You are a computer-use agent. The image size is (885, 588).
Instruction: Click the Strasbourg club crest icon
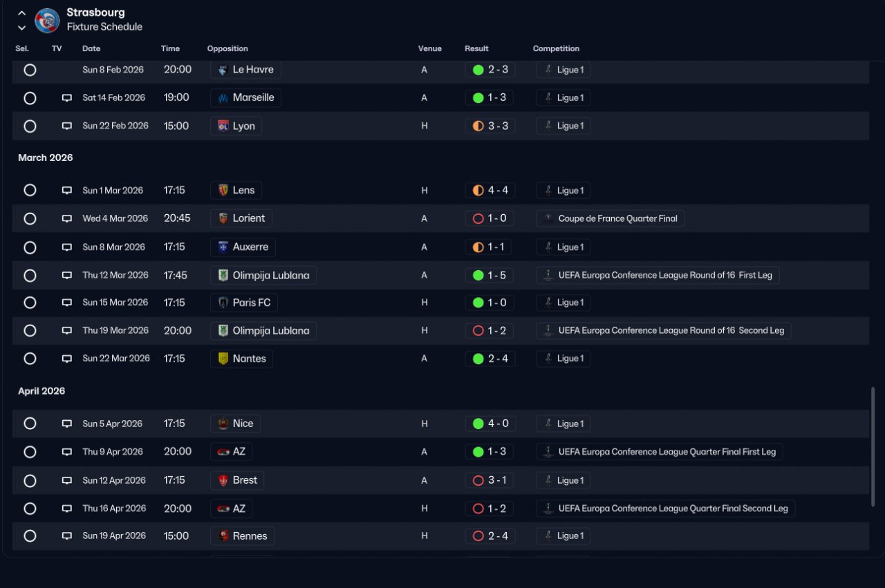(x=47, y=21)
